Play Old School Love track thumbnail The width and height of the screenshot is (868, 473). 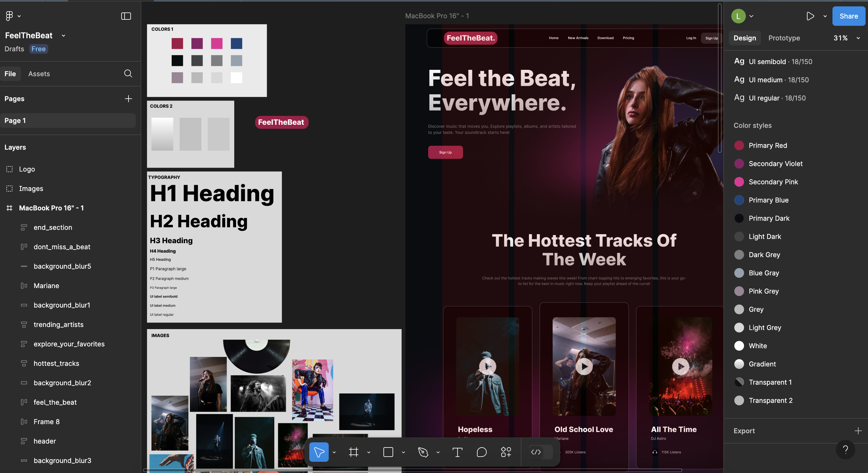[x=584, y=366]
